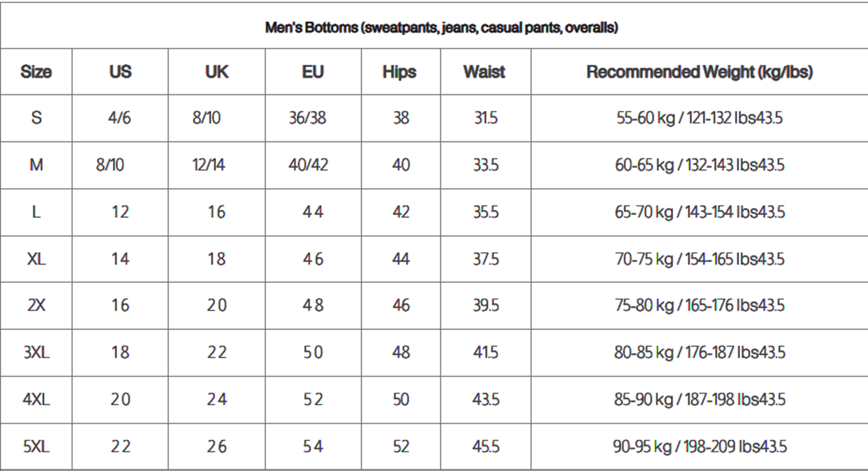Click the 70-75 kg weight cell
868x471 pixels.
tap(700, 259)
